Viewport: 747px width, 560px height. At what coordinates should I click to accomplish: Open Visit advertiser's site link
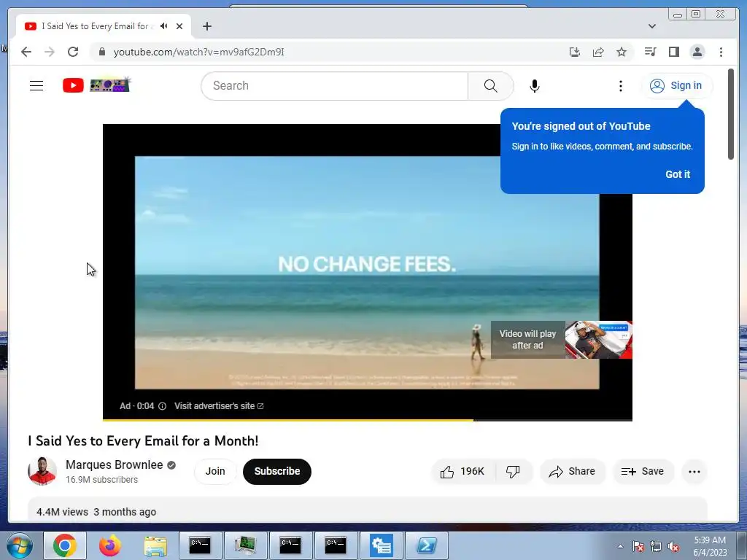click(219, 406)
